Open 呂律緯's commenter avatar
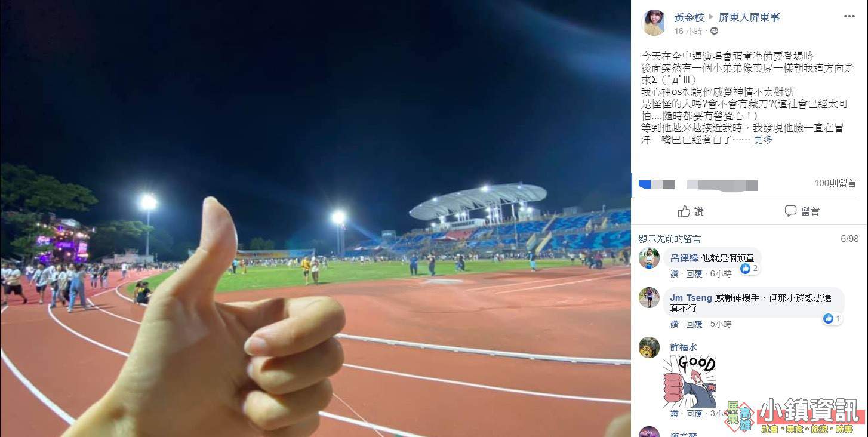This screenshot has height=437, width=868. coord(649,258)
